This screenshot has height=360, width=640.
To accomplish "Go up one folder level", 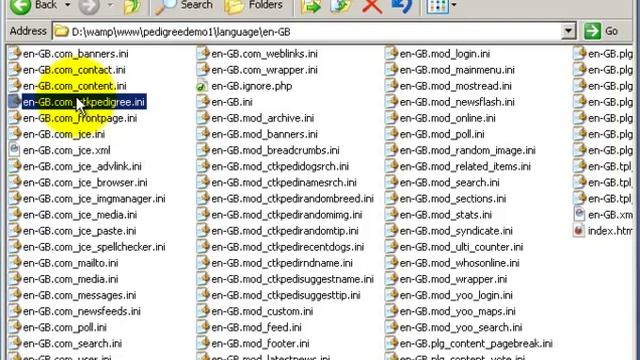I will (x=132, y=7).
